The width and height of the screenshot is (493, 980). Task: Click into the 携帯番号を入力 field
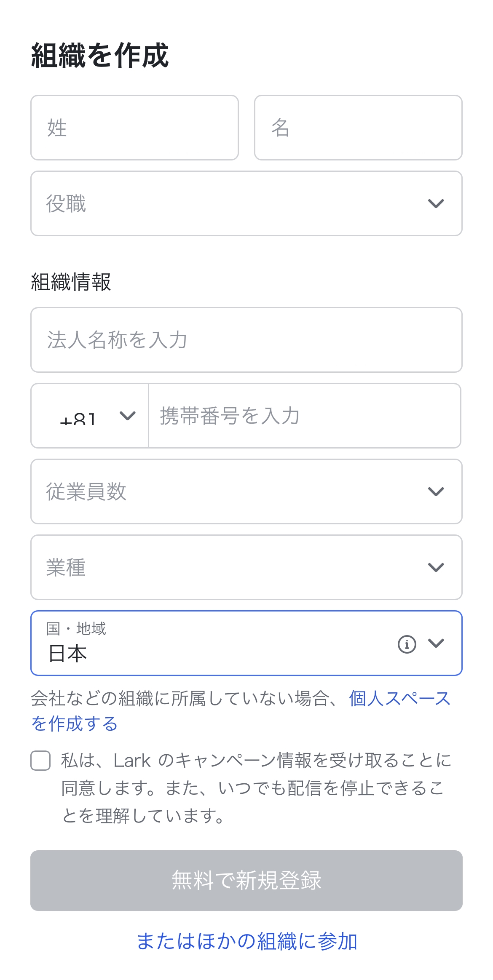pyautogui.click(x=304, y=416)
